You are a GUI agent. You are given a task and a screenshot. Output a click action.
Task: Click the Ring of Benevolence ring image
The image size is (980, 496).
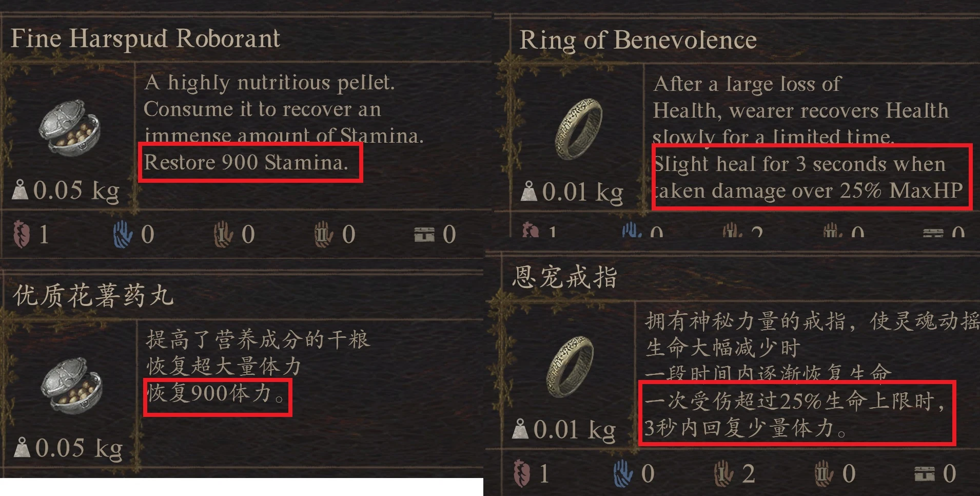click(x=578, y=128)
